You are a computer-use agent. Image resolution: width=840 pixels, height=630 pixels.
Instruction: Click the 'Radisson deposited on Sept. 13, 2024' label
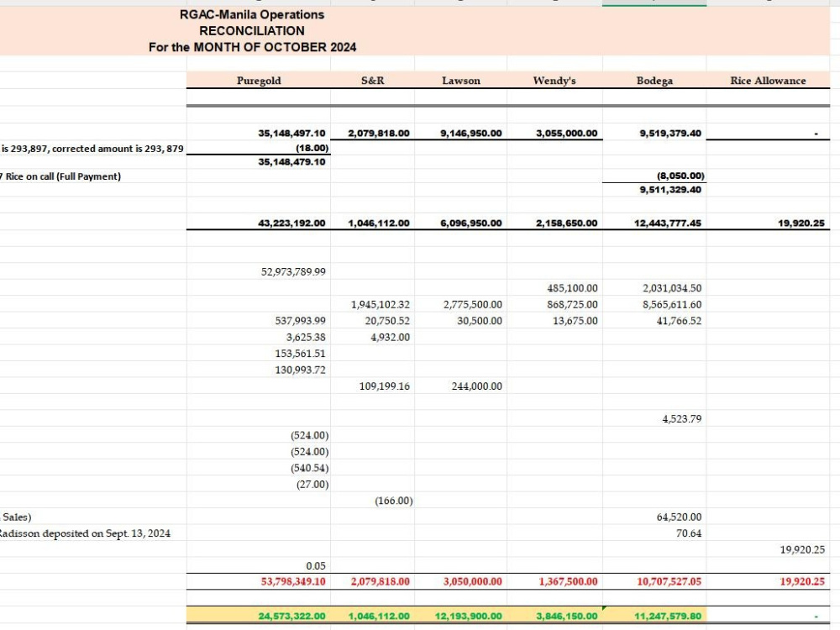85,533
